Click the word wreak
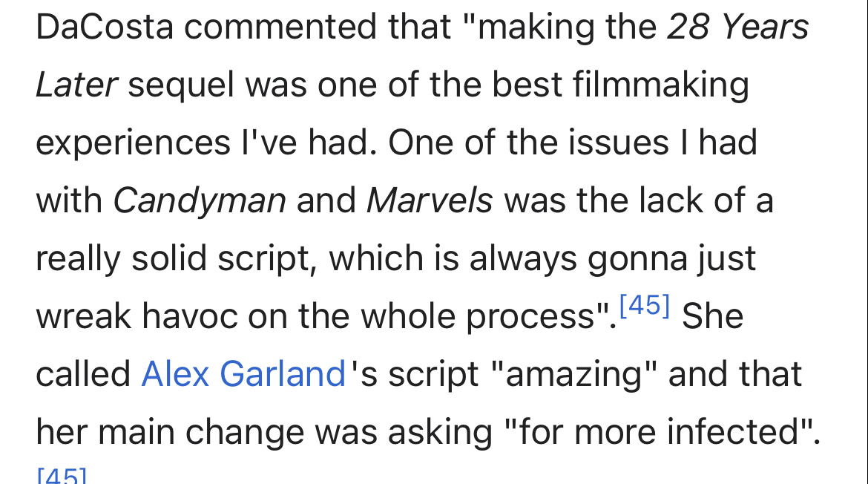 point(83,316)
